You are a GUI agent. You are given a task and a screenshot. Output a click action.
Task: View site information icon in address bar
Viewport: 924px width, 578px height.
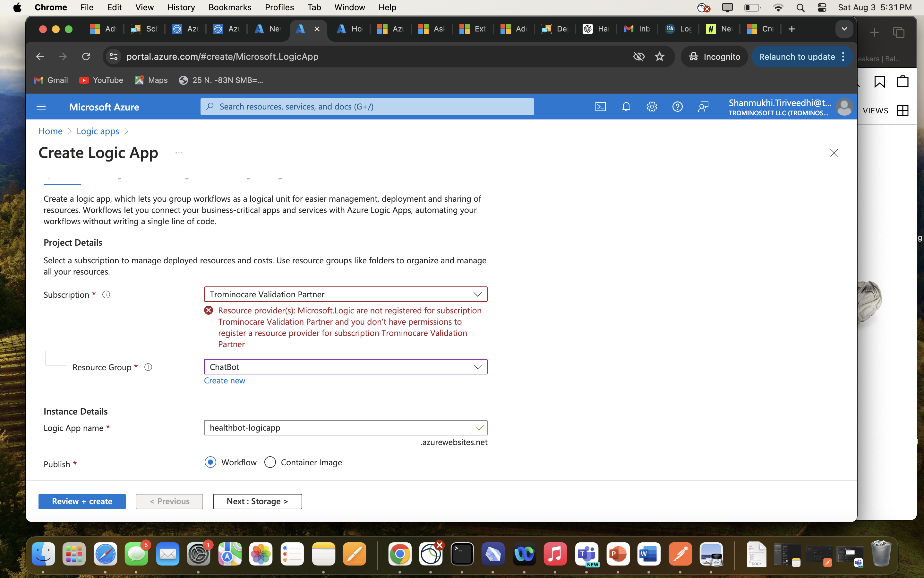(x=113, y=57)
